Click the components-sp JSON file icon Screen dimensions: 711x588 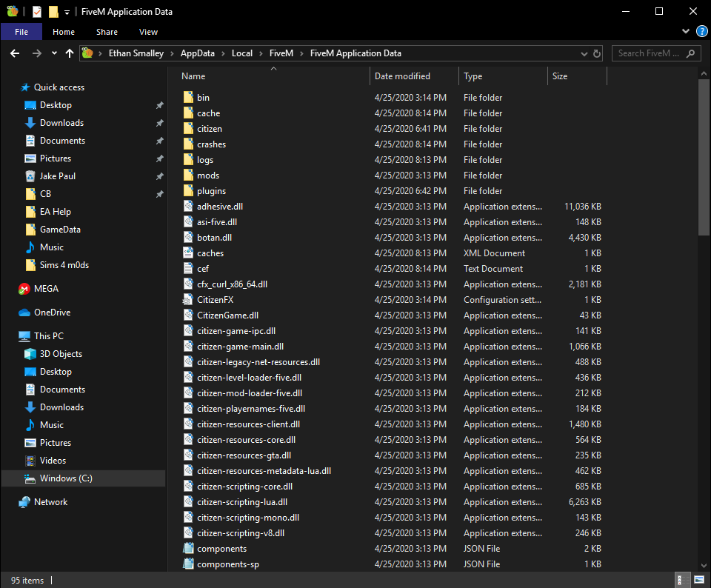[188, 564]
